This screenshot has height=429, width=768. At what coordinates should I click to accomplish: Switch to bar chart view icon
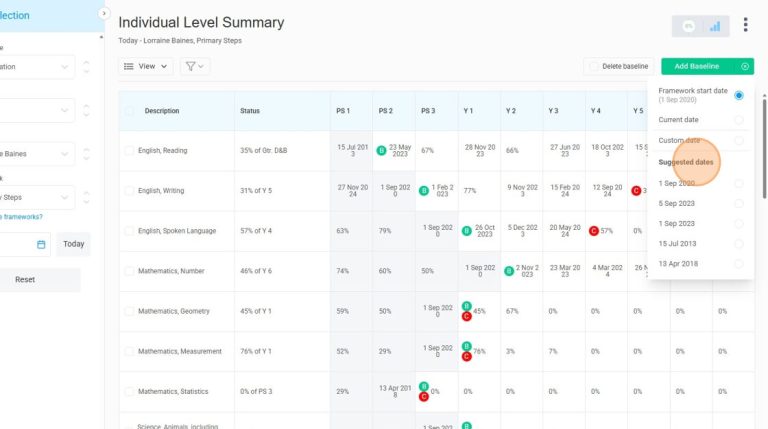[x=715, y=27]
